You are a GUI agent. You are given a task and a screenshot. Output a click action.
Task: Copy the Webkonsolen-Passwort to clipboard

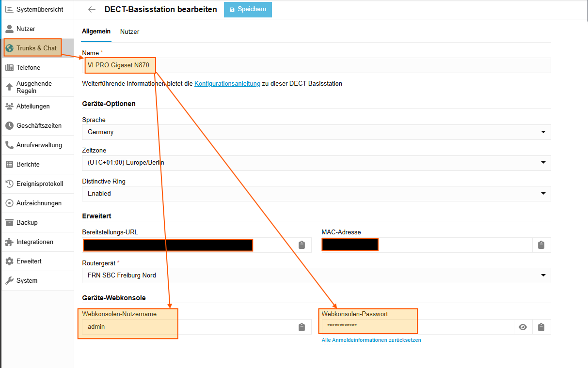tap(541, 327)
